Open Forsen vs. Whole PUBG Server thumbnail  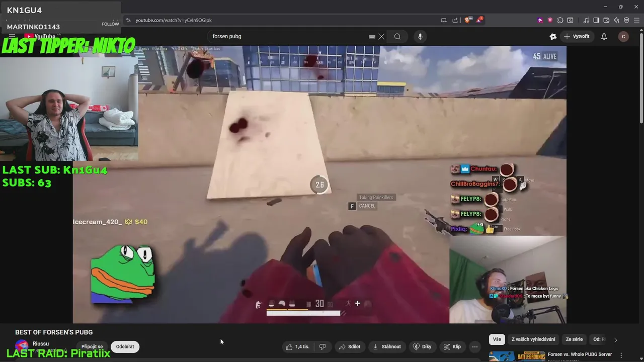[517, 356]
